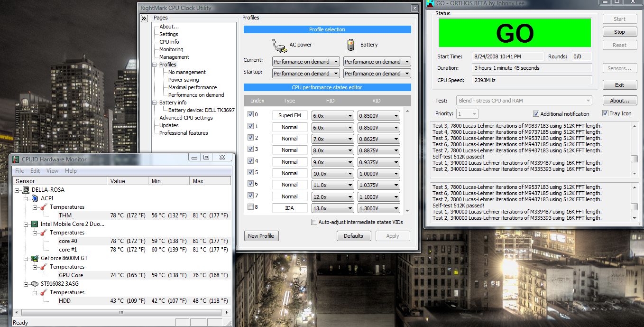Screen dimensions: 644x327
Task: Open the Current AC power profile dropdown
Action: point(306,62)
